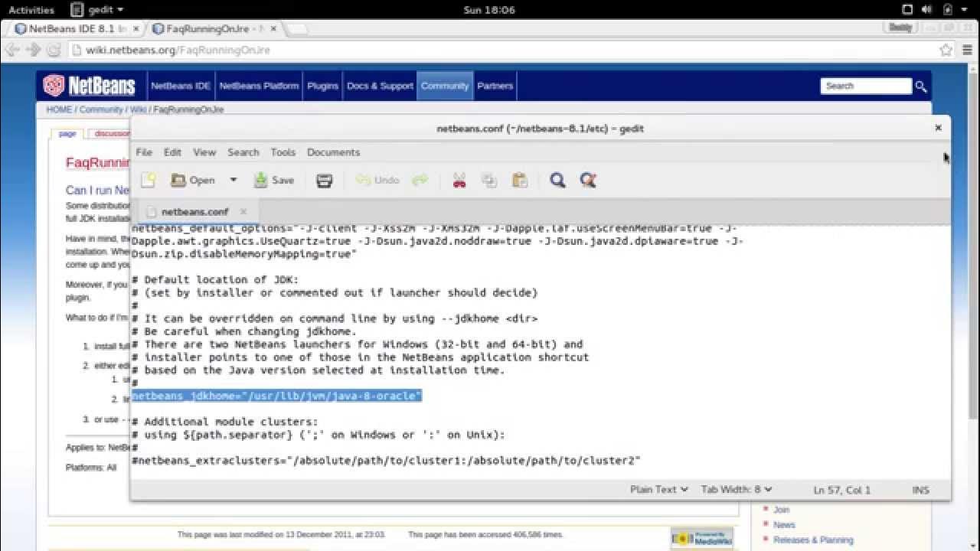This screenshot has height=551, width=980.
Task: Undo the last edit in gedit
Action: coord(378,180)
